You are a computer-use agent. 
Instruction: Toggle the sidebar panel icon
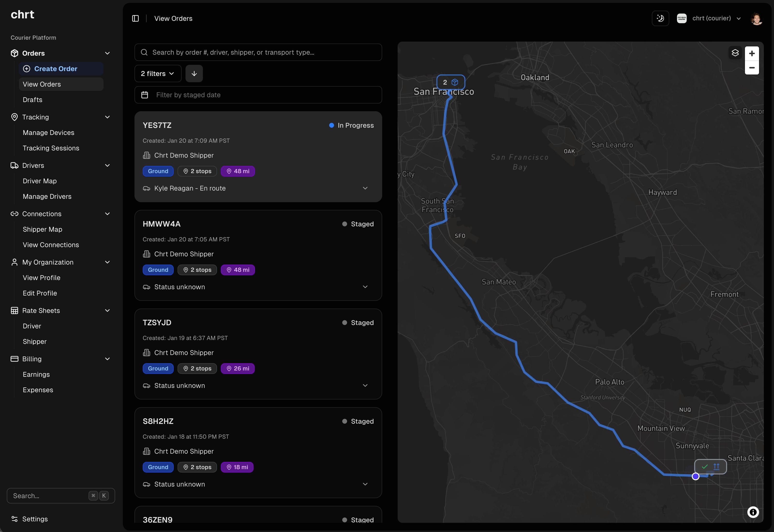(x=135, y=18)
